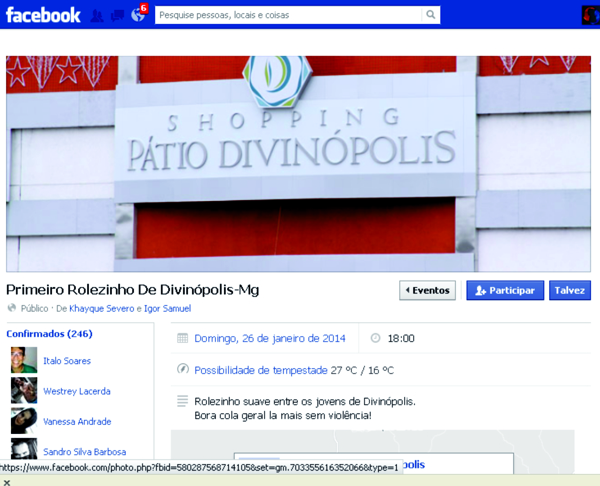Focus the 'Pesquise pessoas, locais e coisas' field
Image resolution: width=600 pixels, height=486 pixels.
point(289,15)
